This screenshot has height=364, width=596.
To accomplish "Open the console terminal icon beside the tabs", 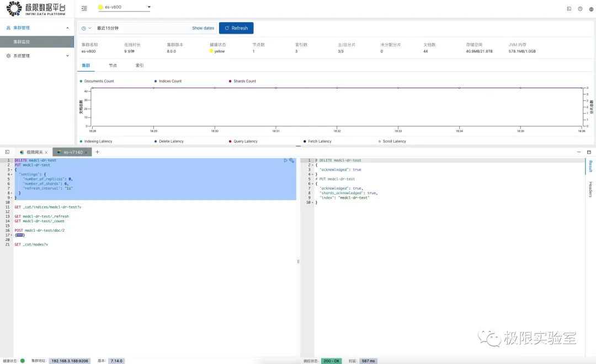I will click(x=7, y=152).
